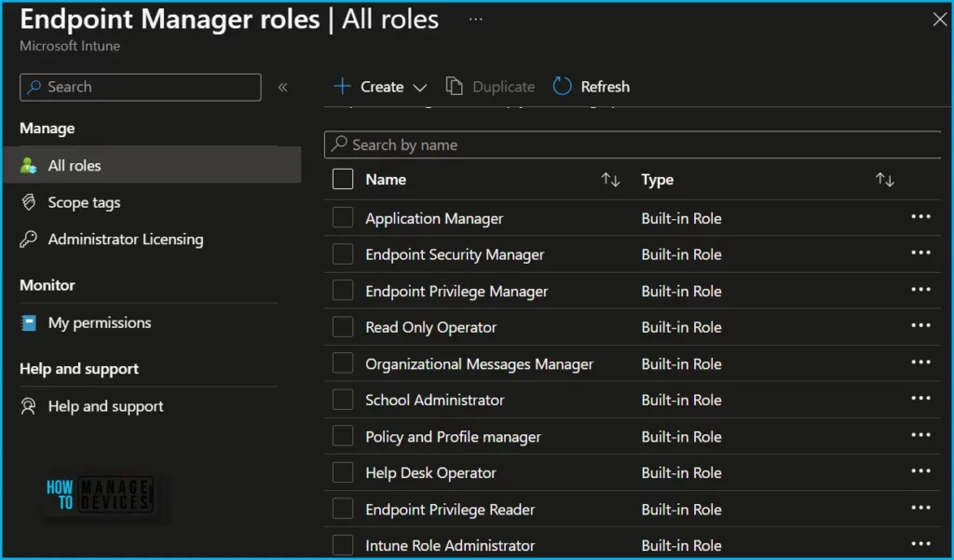Check the Endpoint Privilege Reader checkbox

tap(343, 509)
